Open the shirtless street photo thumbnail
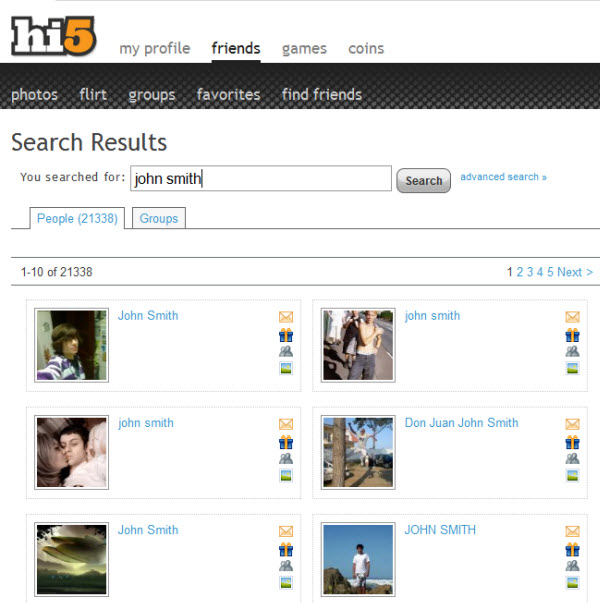Screen dimensions: 600x603 click(358, 345)
